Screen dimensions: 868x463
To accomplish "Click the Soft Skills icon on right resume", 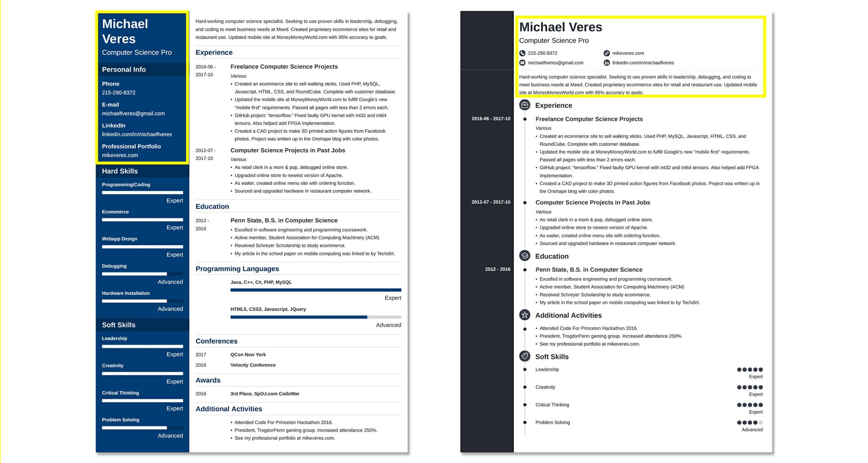I will [524, 357].
